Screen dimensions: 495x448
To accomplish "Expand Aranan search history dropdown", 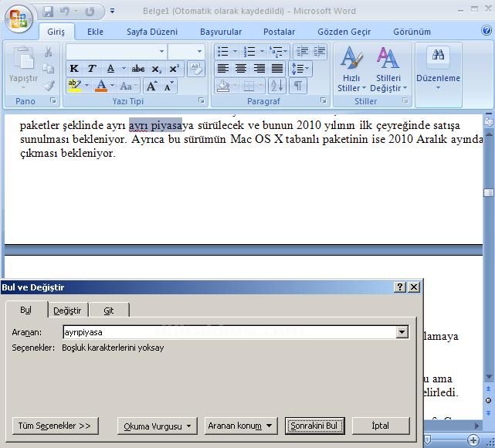I will coord(402,332).
